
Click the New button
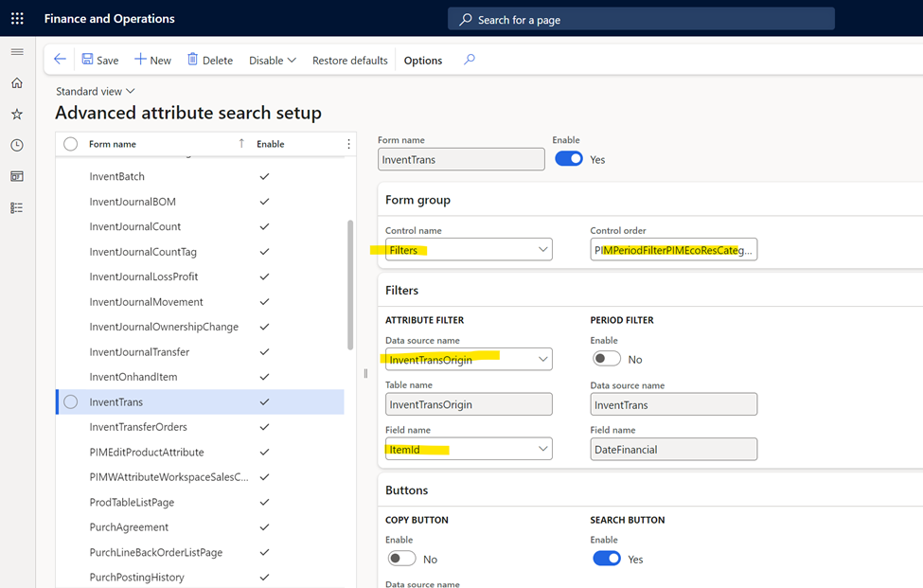(x=153, y=60)
